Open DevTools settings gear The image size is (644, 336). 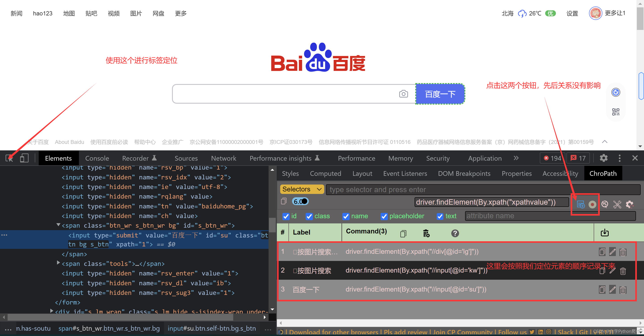point(604,158)
